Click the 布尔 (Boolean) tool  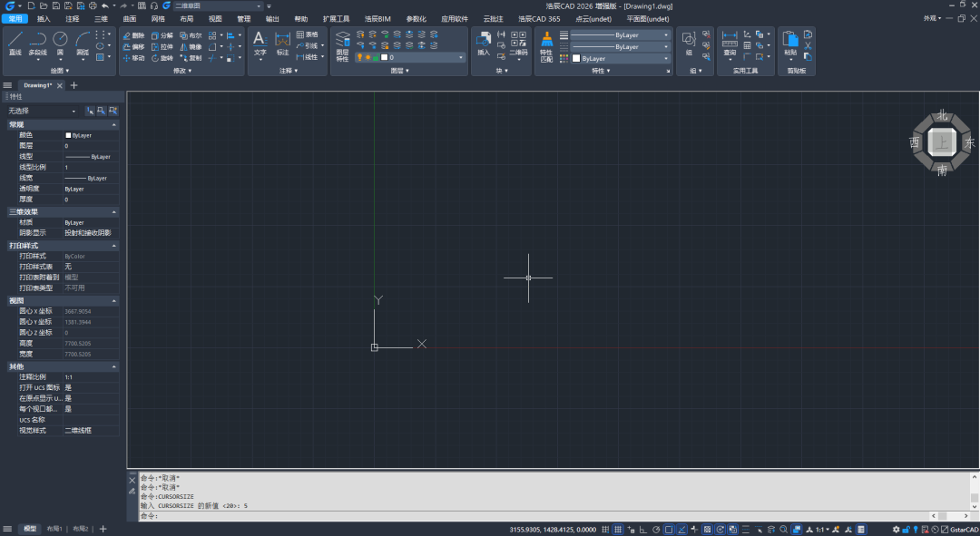pos(191,35)
